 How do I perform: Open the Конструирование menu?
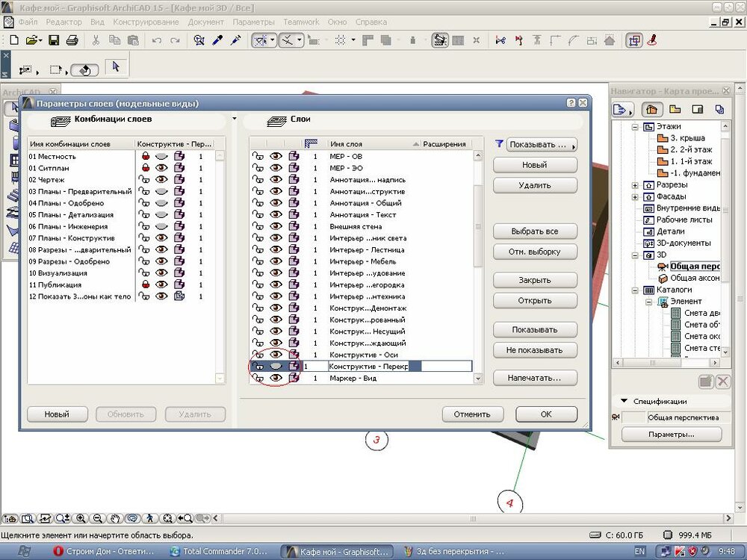coord(146,22)
